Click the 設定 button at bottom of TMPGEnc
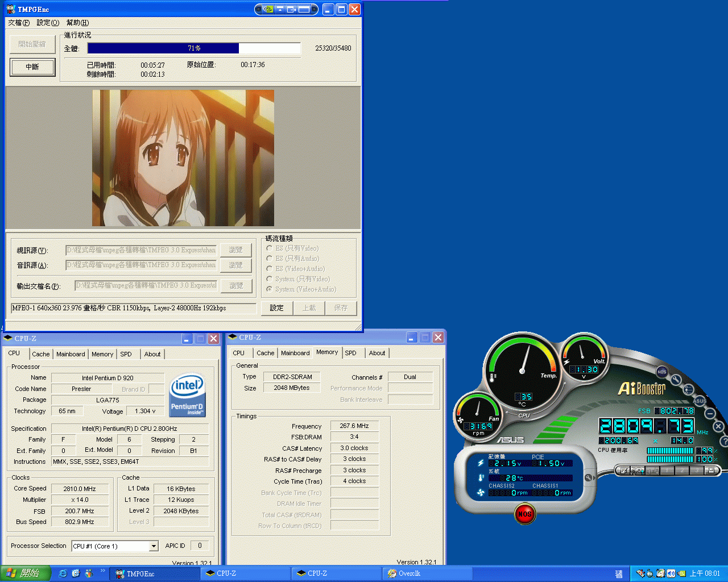Screen dimensions: 728x582 point(277,308)
